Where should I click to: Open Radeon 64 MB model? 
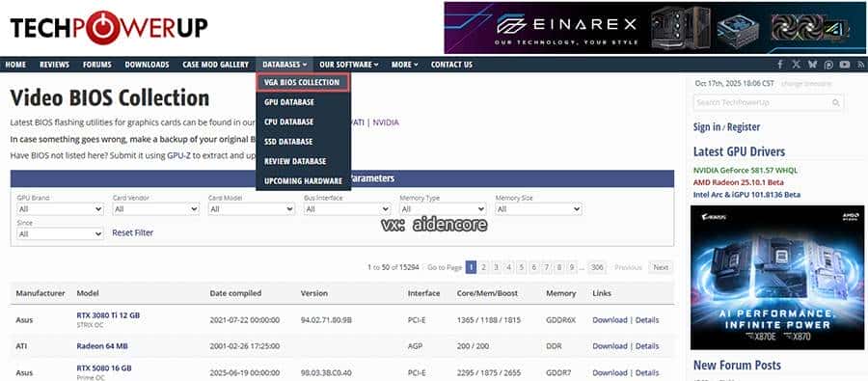pos(102,346)
